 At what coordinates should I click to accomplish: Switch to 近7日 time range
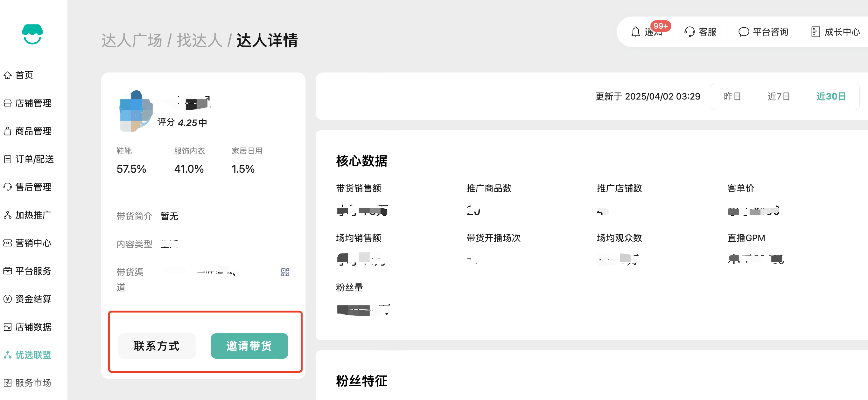(779, 97)
